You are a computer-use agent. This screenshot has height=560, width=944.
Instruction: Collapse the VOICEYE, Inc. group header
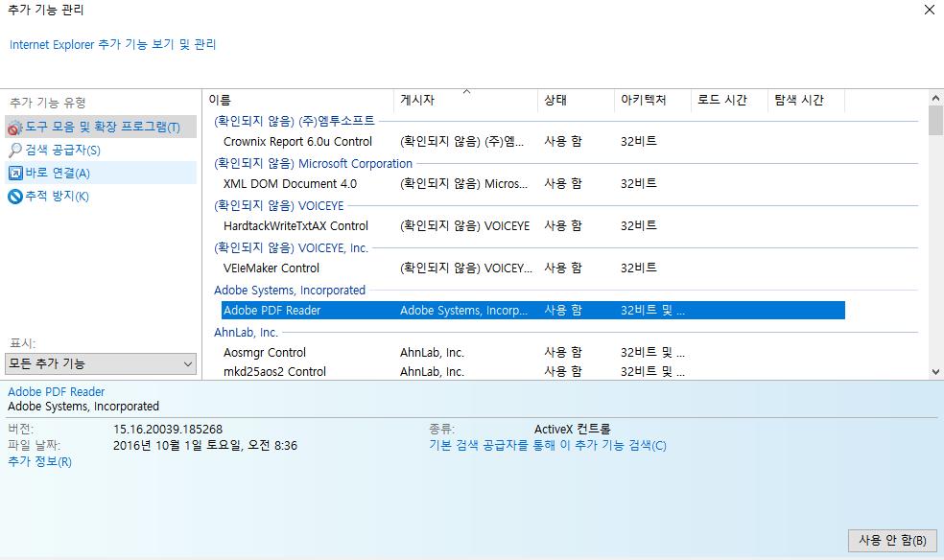point(291,247)
